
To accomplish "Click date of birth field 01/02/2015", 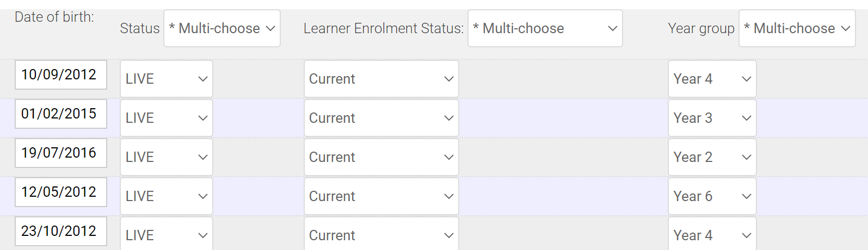I will coord(60,114).
